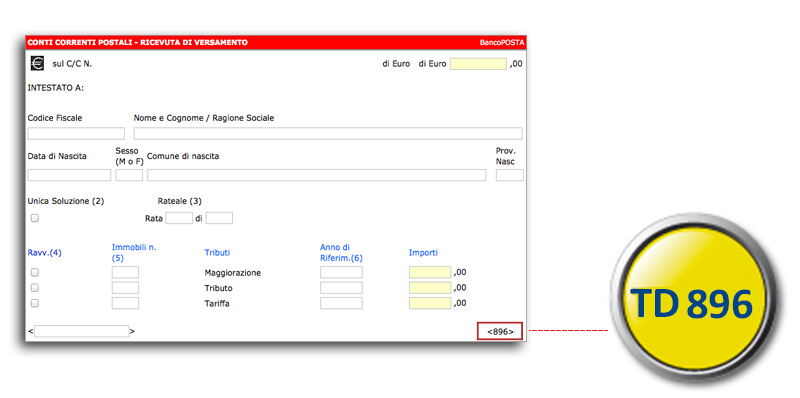The image size is (800, 398).
Task: Tick the Ravv. checkbox in the Tributo row
Action: [35, 288]
